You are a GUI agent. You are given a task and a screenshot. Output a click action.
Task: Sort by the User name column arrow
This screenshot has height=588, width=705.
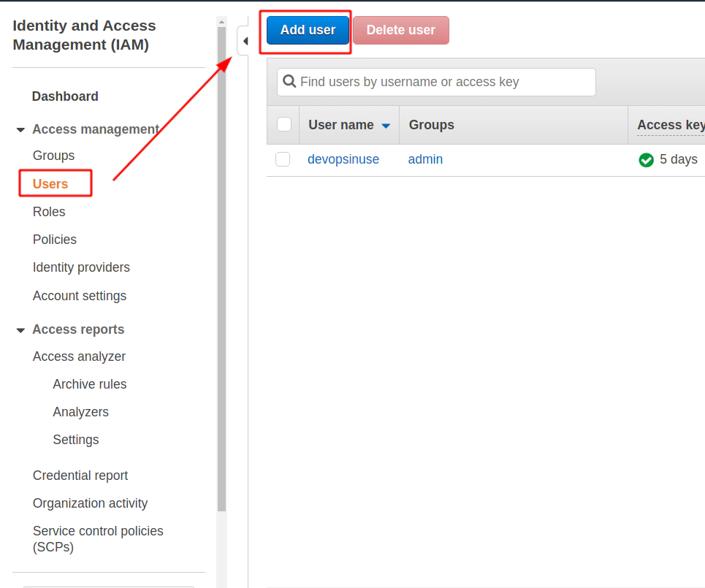(386, 126)
